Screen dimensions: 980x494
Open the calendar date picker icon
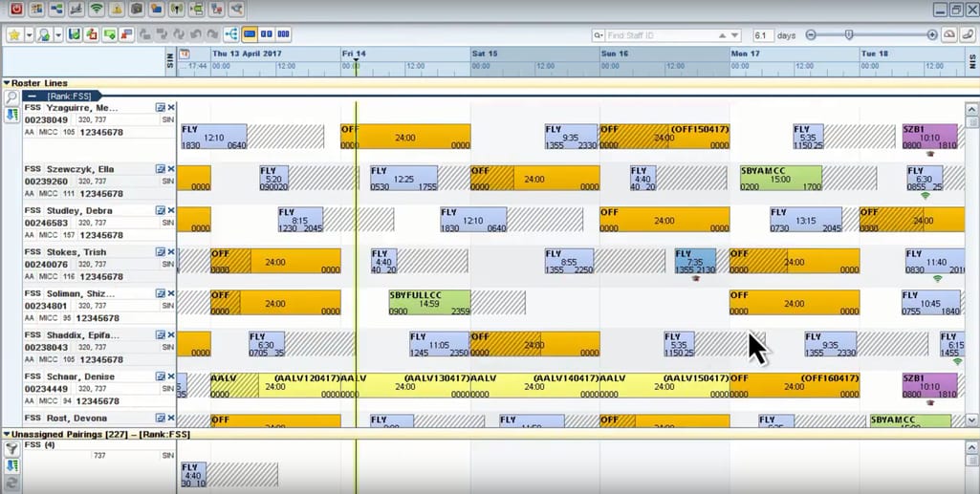pos(185,54)
